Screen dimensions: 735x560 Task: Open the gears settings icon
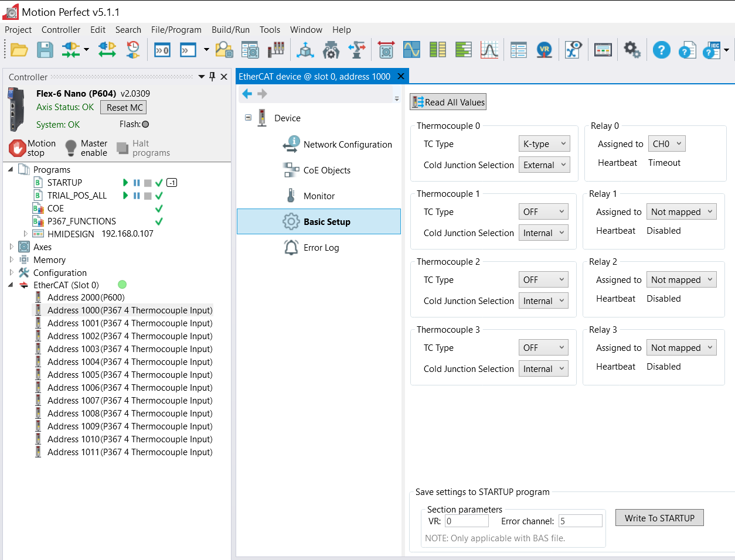tap(632, 50)
